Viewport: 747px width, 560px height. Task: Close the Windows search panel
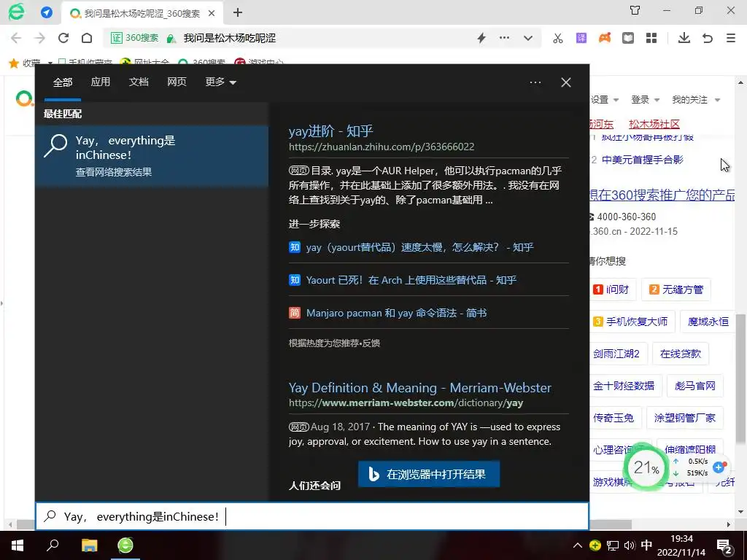(566, 82)
